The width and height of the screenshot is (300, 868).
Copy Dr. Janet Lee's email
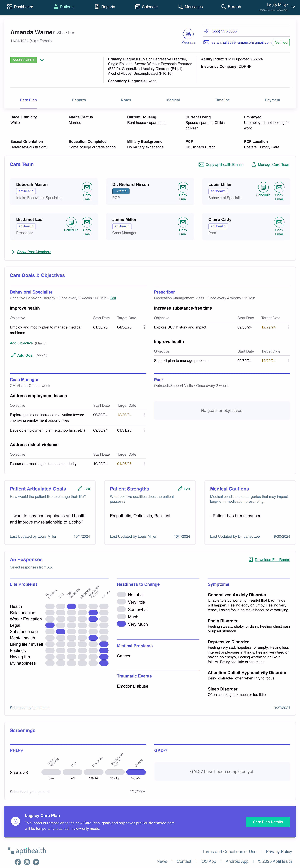point(87,222)
